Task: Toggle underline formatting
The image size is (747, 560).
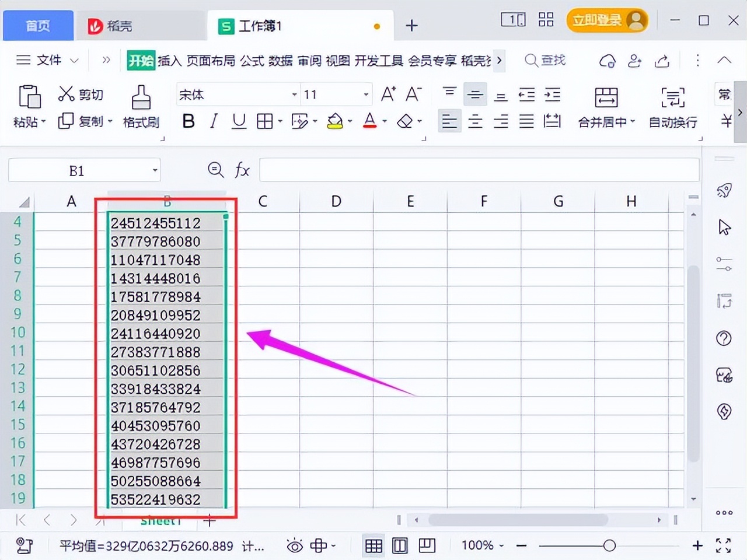Action: click(x=239, y=121)
